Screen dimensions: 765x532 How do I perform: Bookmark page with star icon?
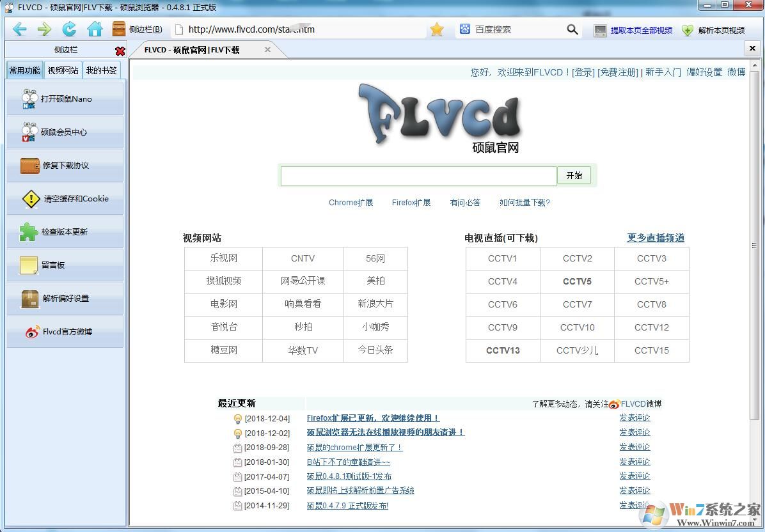pos(437,29)
